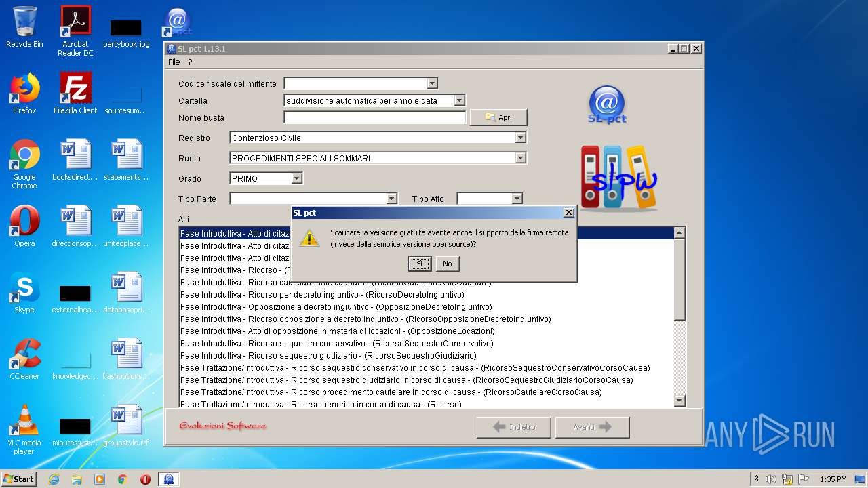Open the Acrobat Reader DC desktop icon
Viewport: 868px width, 488px height.
click(x=75, y=30)
